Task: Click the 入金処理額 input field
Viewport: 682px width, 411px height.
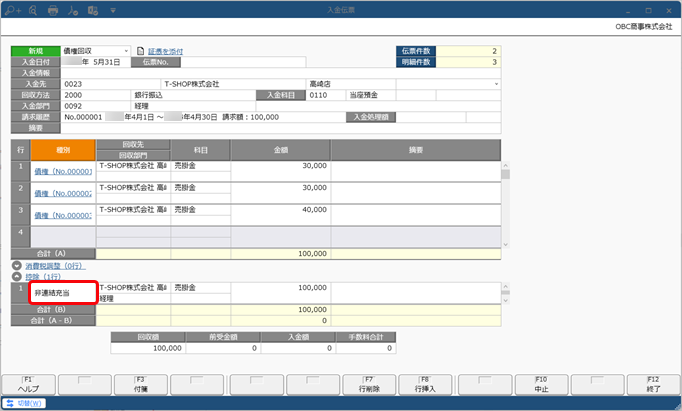Action: click(x=431, y=117)
